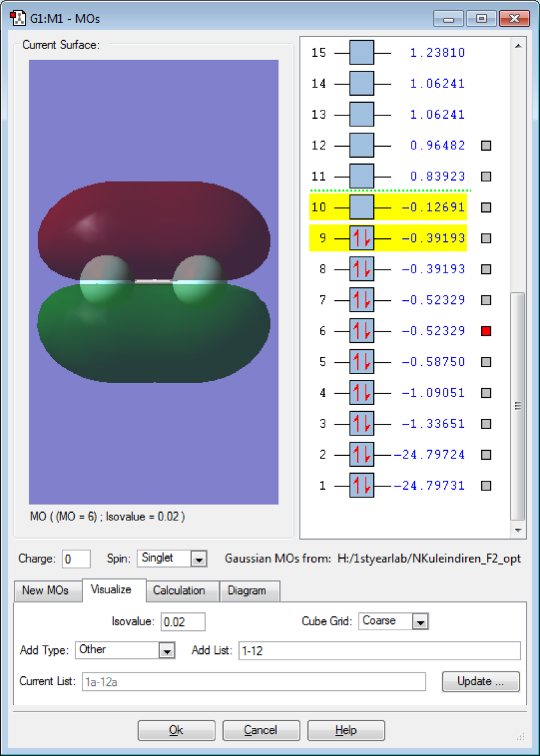Toggle the surface marker for orbital 1

point(486,485)
